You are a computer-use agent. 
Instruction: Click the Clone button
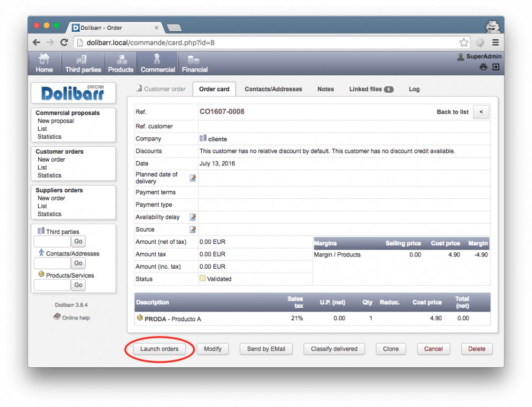[x=391, y=349]
